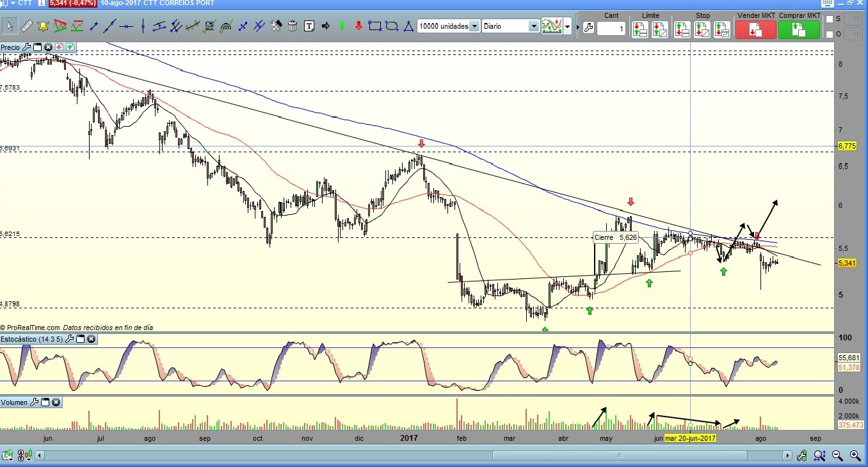
Task: Click the scrollbar right arrow
Action: (x=787, y=455)
